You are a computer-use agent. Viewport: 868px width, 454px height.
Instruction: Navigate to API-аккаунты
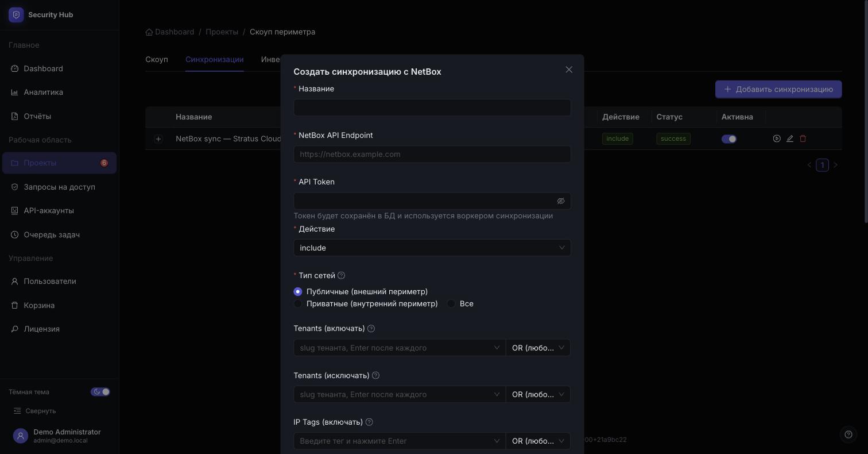(59, 210)
